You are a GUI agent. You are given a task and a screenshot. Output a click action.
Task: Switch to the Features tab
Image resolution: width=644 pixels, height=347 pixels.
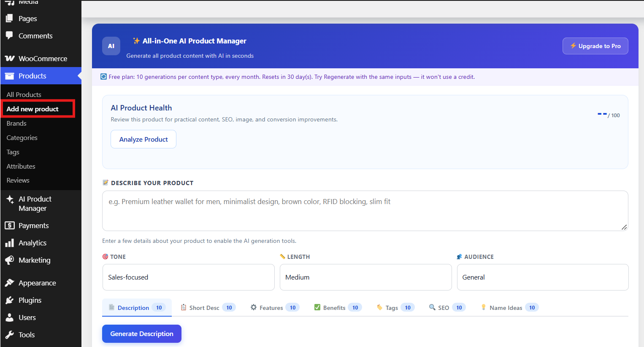click(275, 307)
